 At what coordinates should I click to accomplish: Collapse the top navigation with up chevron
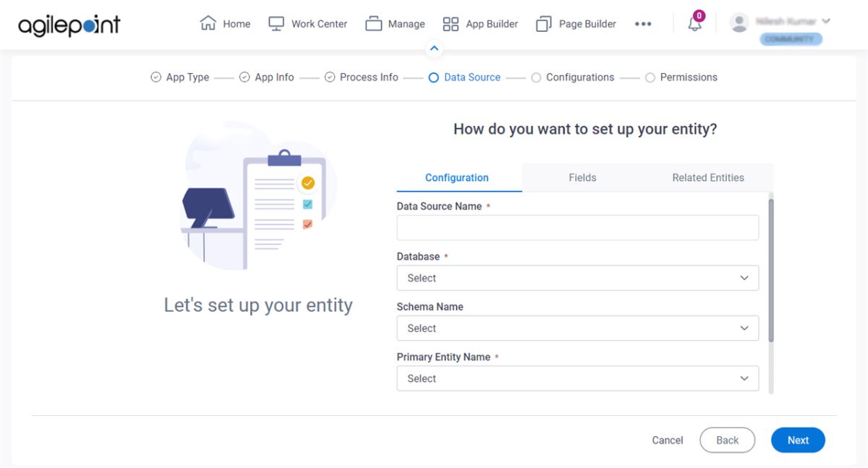(x=434, y=48)
